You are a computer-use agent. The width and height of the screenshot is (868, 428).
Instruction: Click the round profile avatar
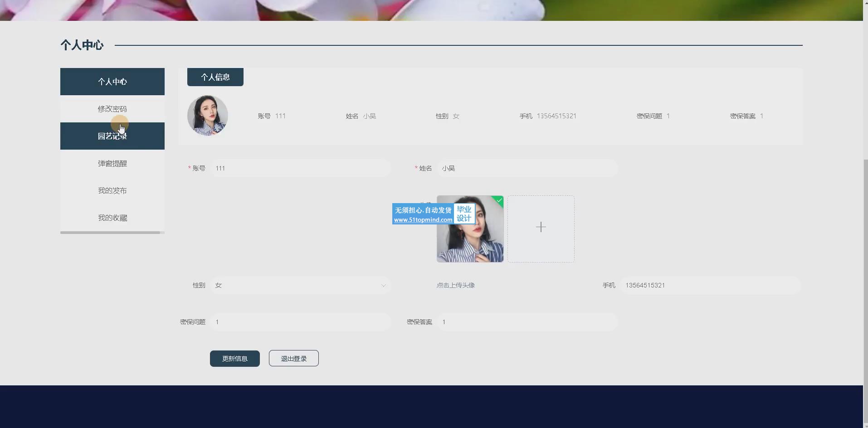[x=208, y=116]
